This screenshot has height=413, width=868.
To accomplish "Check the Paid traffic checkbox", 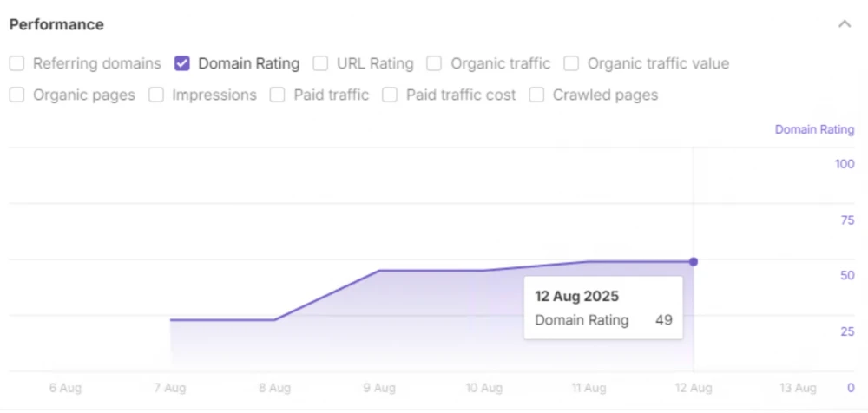I will pyautogui.click(x=278, y=95).
